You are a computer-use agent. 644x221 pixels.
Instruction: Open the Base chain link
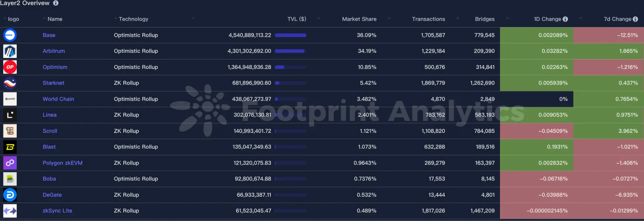49,35
